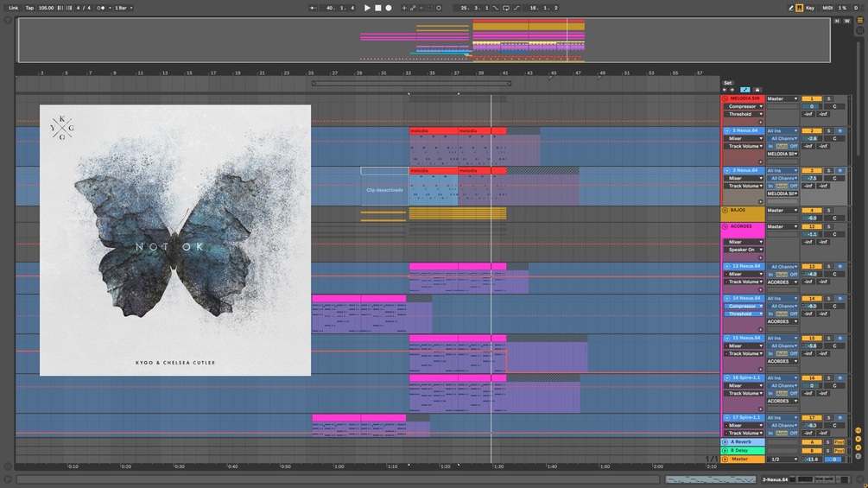The image size is (868, 488).
Task: Unfold the A Reverb return track
Action: [x=725, y=442]
